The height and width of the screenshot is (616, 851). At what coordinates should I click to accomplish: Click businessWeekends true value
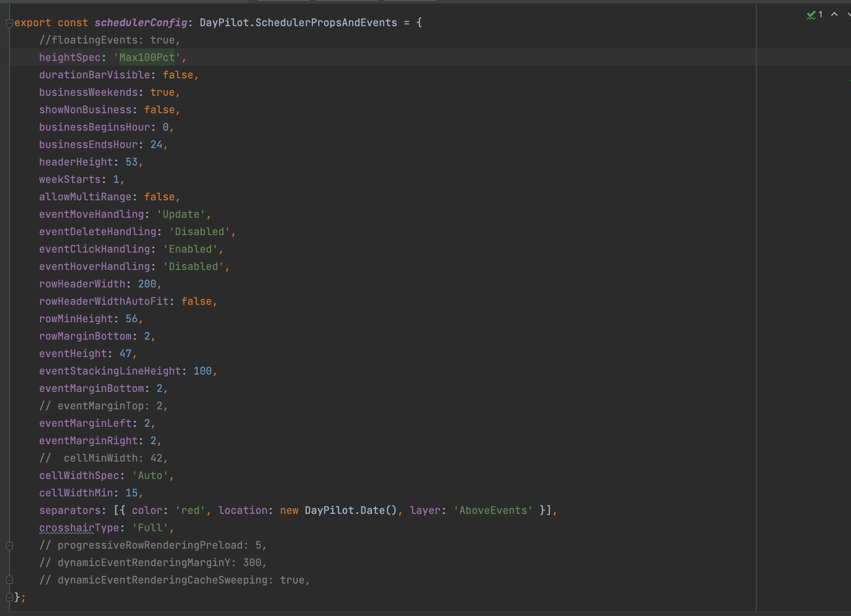click(x=162, y=92)
